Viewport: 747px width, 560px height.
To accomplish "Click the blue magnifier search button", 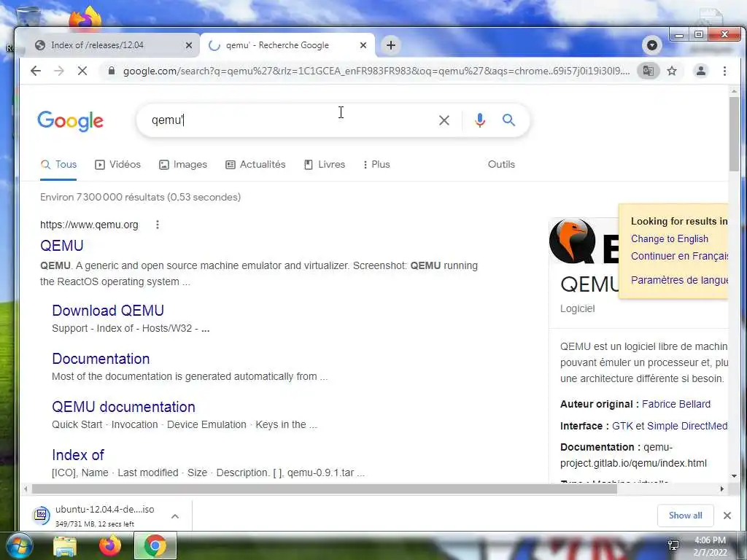I will pos(508,120).
